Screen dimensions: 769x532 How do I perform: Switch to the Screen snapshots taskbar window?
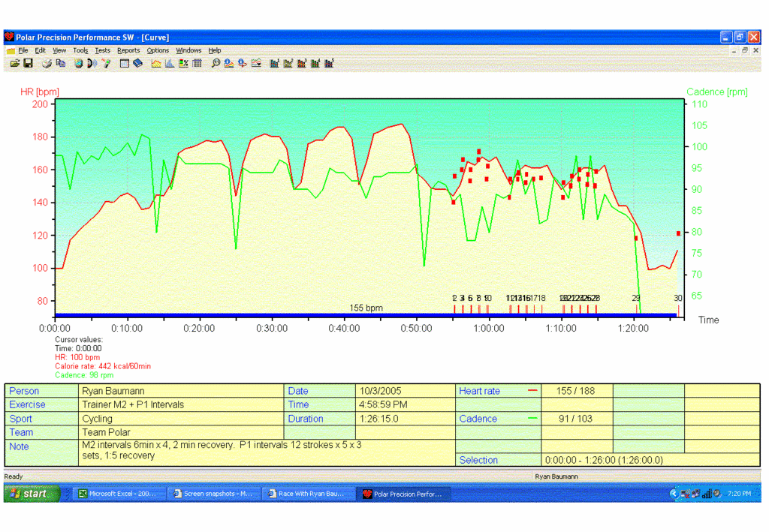213,494
